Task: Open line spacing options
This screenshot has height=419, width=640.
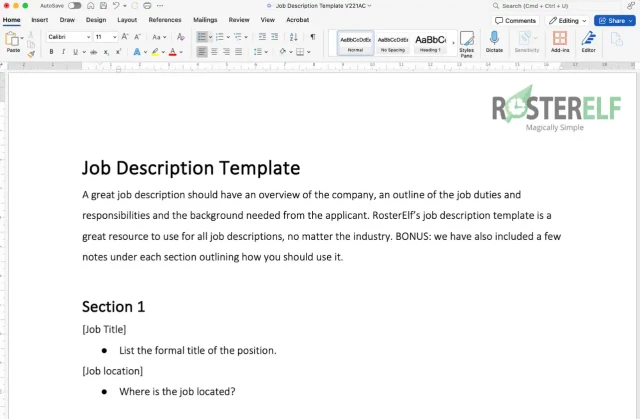Action: pos(260,52)
